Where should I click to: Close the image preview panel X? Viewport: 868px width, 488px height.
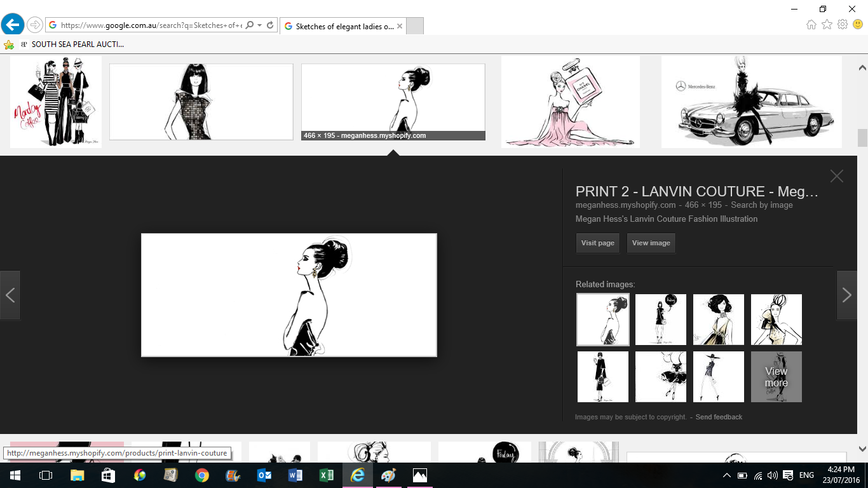(836, 177)
